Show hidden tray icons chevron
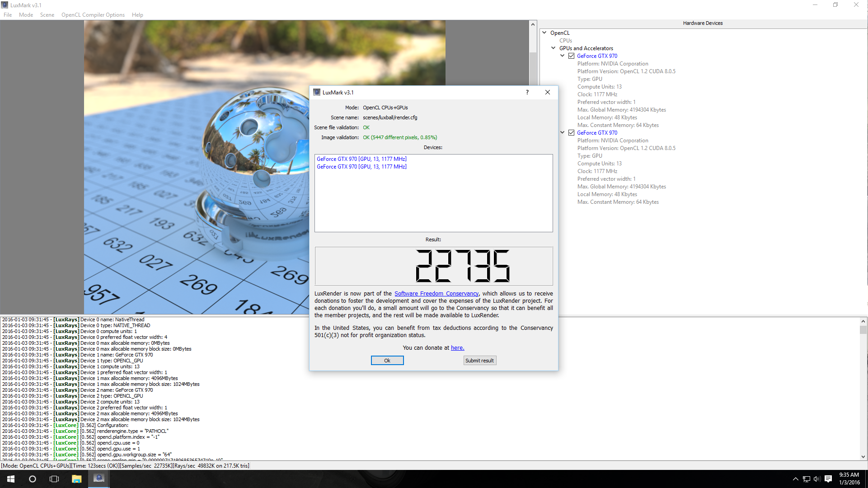 (x=795, y=479)
